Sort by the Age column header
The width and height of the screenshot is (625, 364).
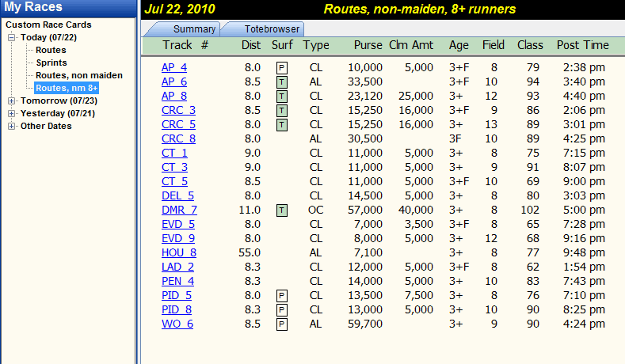(x=459, y=45)
